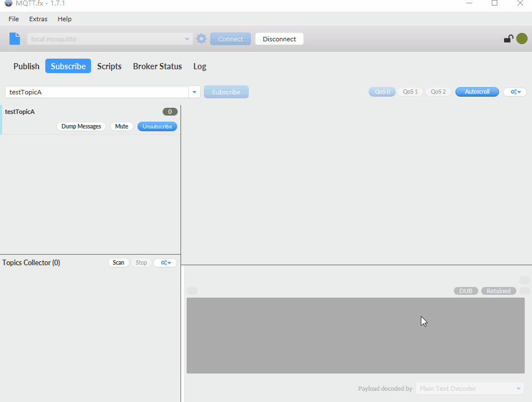The height and width of the screenshot is (402, 532).
Task: Open connection settings gear icon
Action: point(201,39)
